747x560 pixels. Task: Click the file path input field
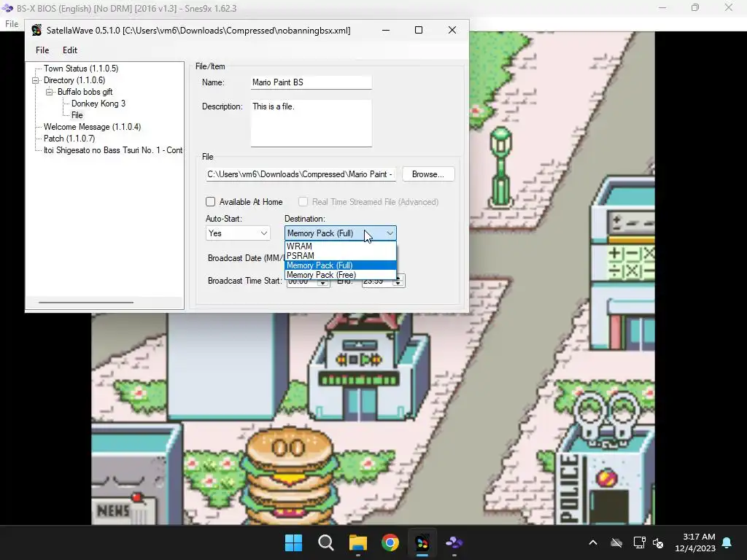pyautogui.click(x=301, y=174)
